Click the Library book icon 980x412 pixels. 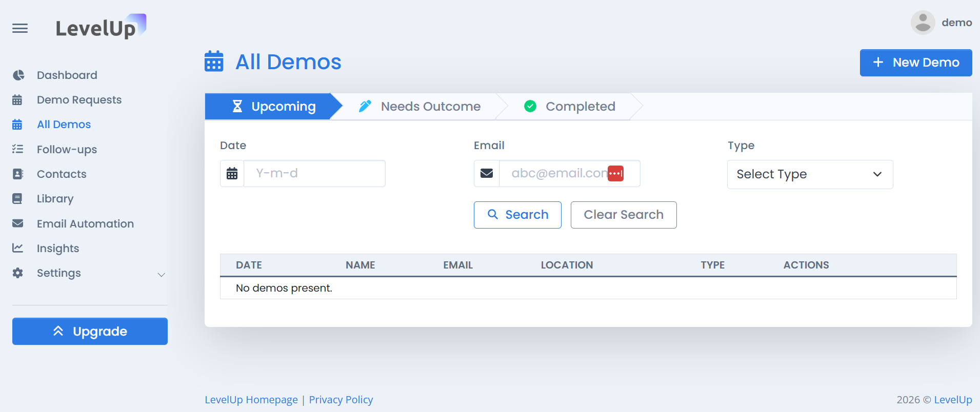coord(17,199)
